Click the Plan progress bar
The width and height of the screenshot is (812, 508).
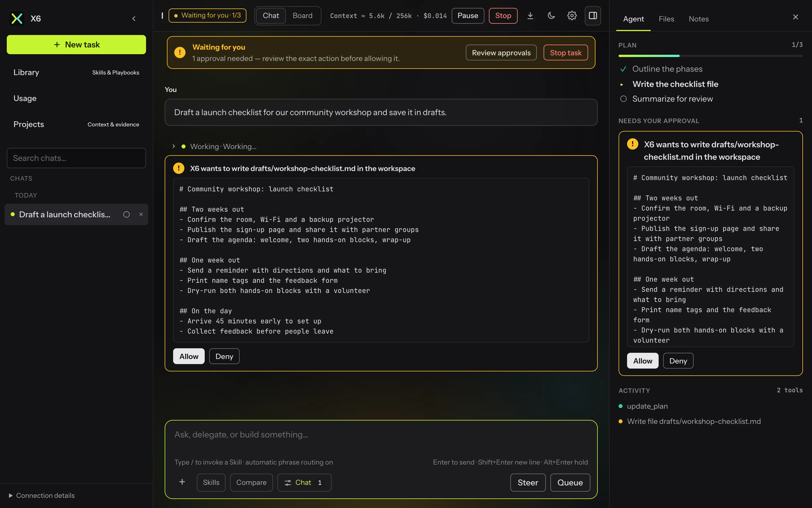[710, 56]
